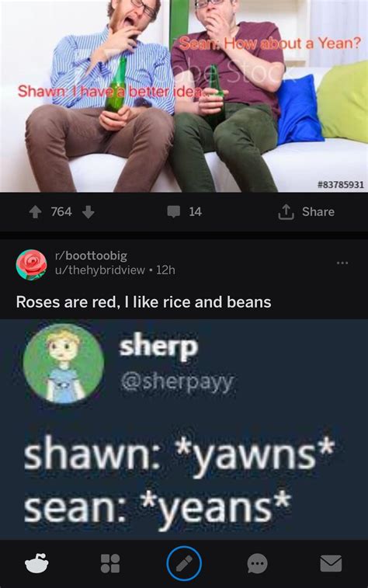The width and height of the screenshot is (368, 588).
Task: Create a new post with pencil button
Action: [x=184, y=564]
